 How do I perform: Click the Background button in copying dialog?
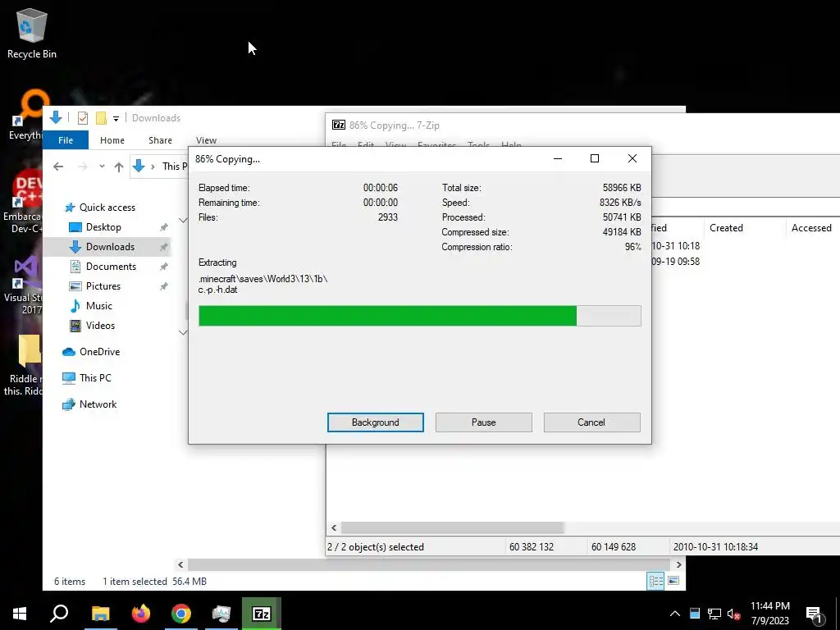376,422
